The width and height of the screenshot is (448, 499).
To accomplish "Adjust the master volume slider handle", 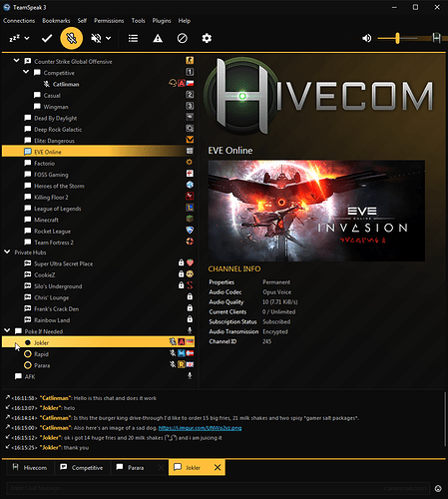I will point(397,38).
